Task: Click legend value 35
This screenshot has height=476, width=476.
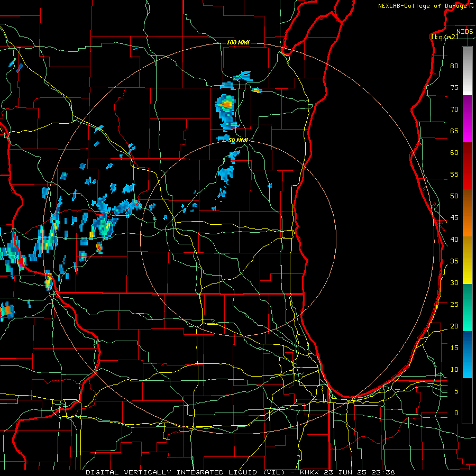Action: click(x=454, y=261)
